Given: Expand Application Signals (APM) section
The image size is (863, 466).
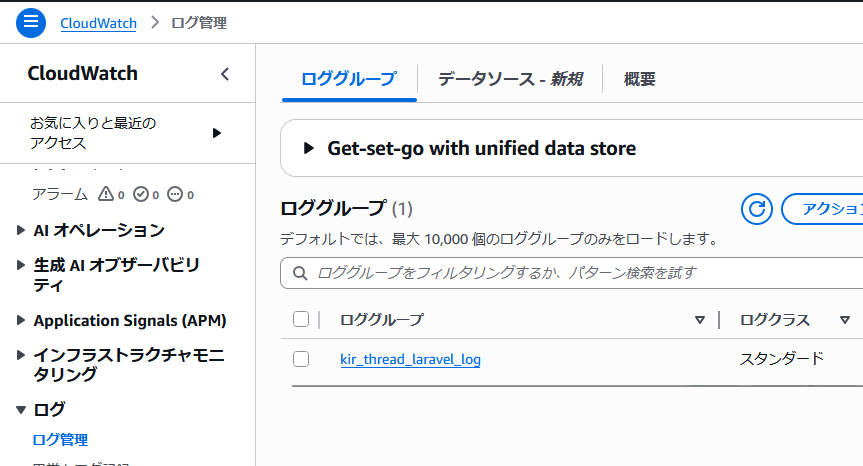Looking at the screenshot, I should (22, 321).
